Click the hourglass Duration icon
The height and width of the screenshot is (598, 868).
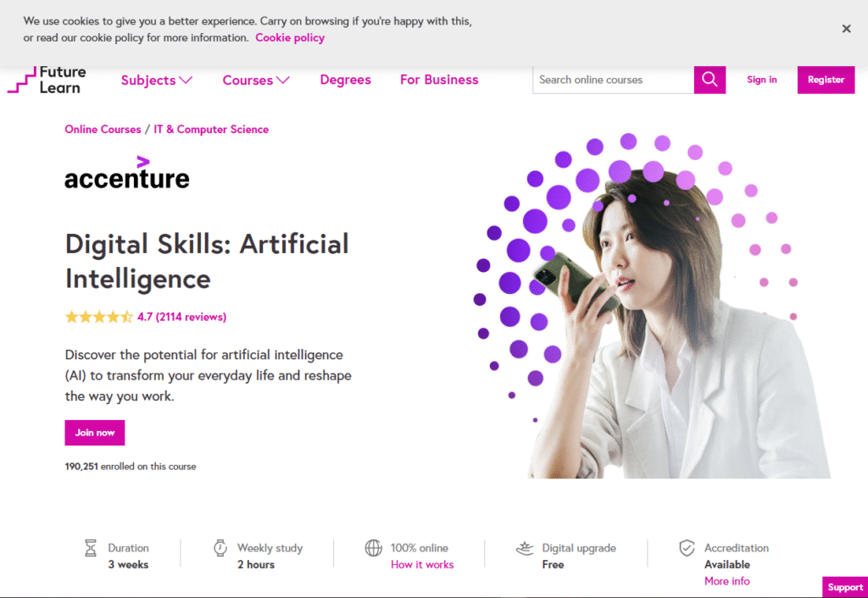(91, 548)
